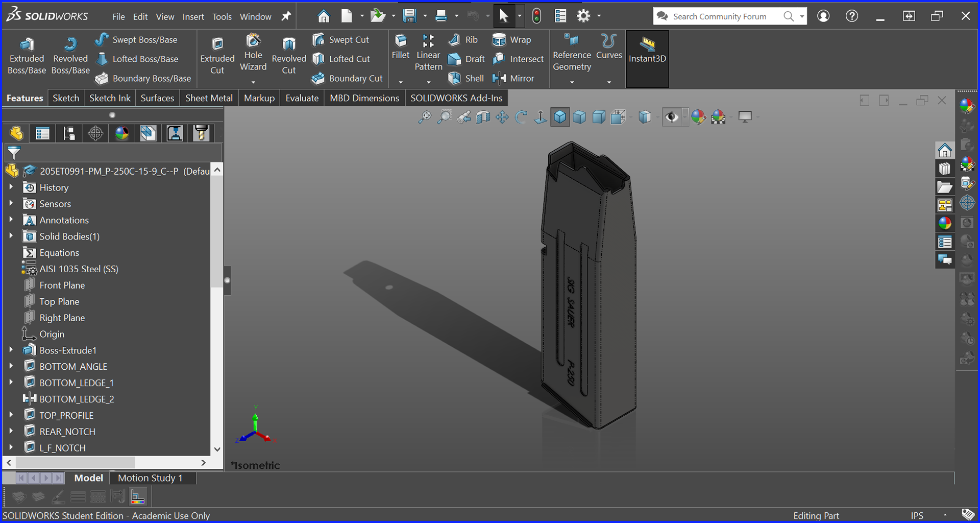Open the Tools menu
This screenshot has height=523, width=980.
222,16
